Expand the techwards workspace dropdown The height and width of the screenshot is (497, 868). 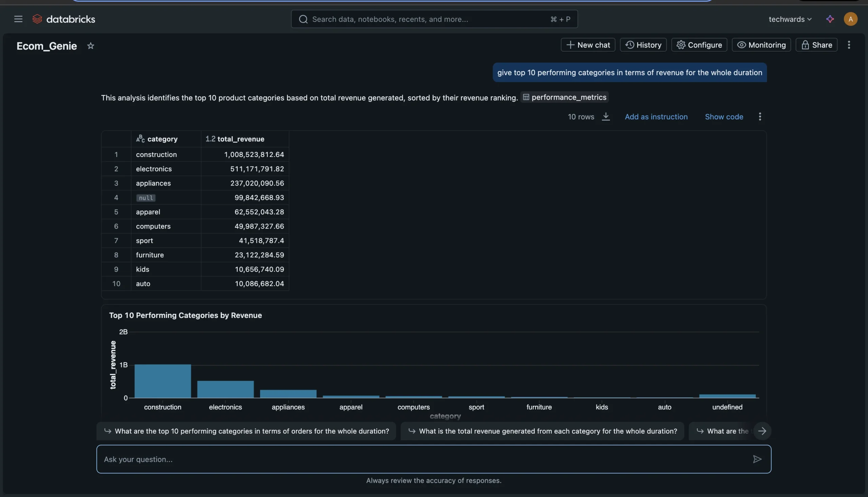(x=790, y=19)
